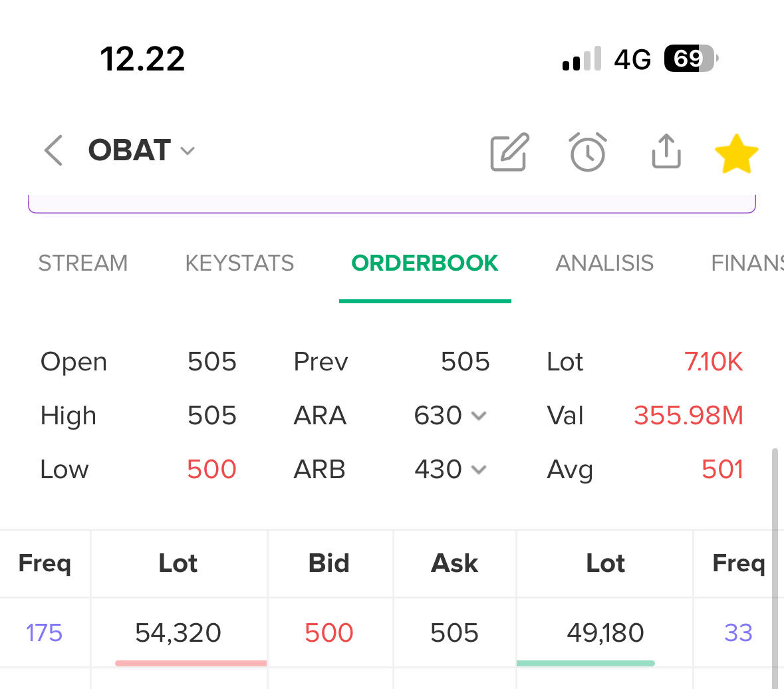The image size is (784, 689).
Task: Tap bid frequency 175 to highlight it
Action: tap(44, 632)
